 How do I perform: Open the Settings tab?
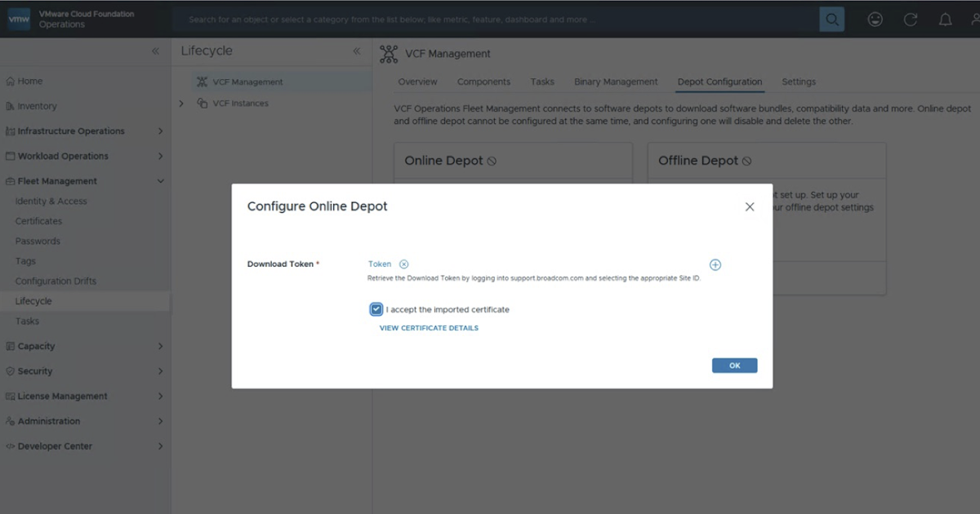[799, 82]
